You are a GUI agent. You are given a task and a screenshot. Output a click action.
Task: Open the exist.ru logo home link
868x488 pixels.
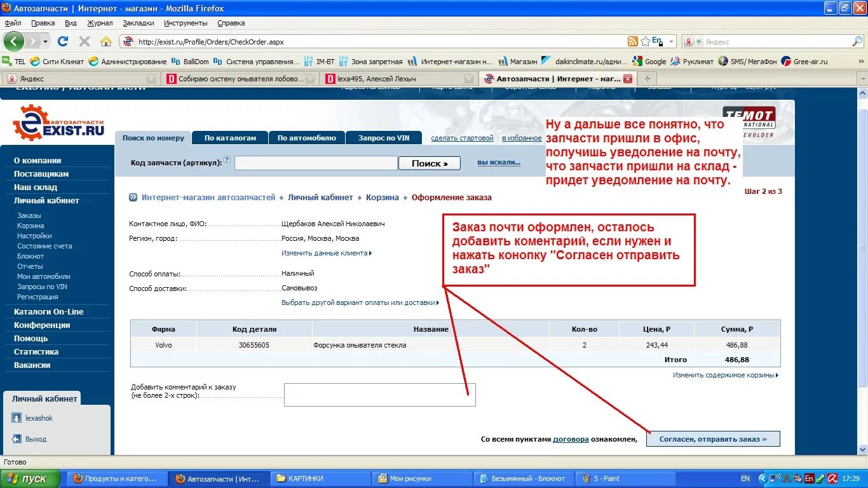58,123
